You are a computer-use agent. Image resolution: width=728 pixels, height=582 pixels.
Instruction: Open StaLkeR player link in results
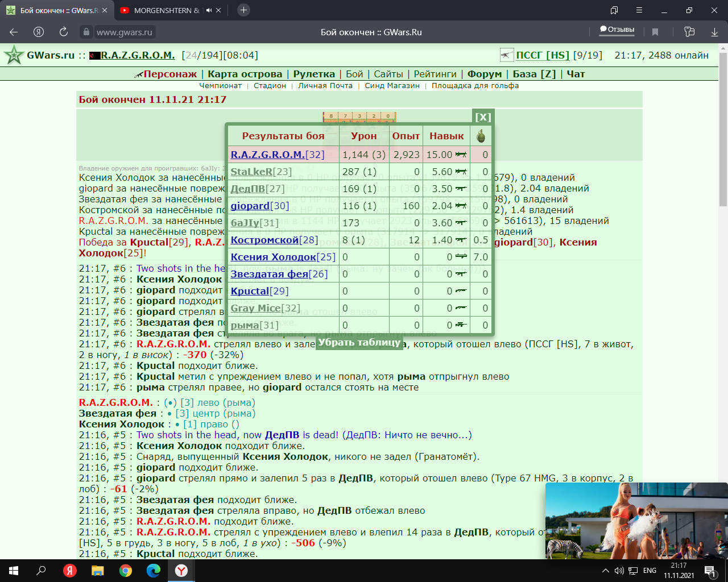pos(251,172)
